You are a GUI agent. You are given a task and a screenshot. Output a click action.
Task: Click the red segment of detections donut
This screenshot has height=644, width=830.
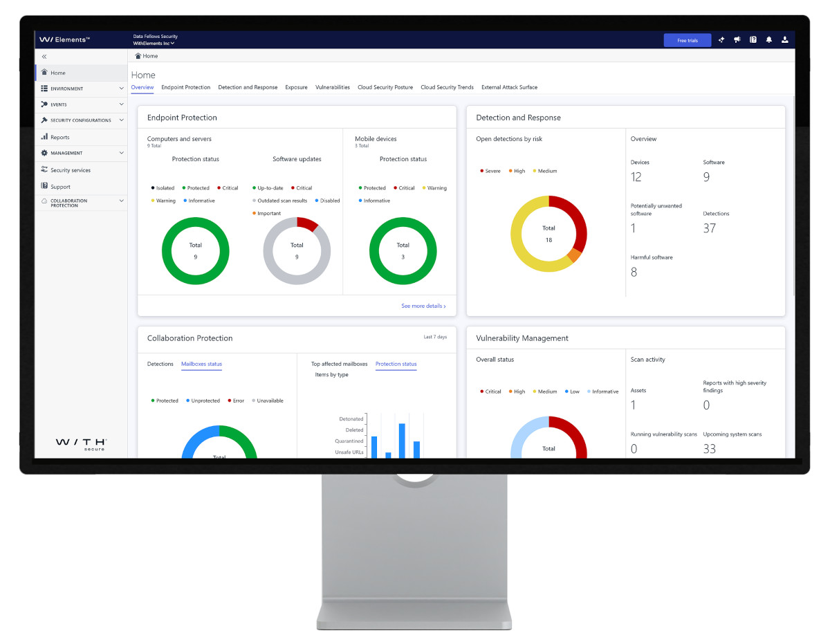point(578,221)
